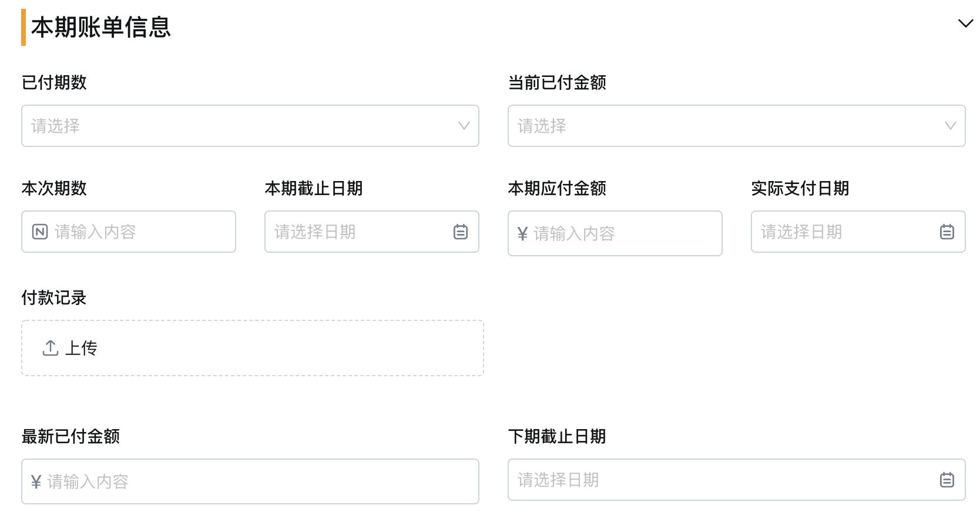Focus the 本次期数 input field
The image size is (980, 522).
pos(129,232)
